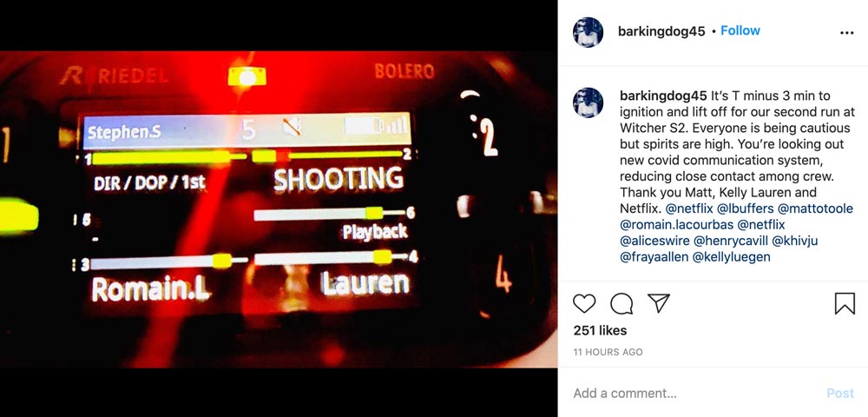This screenshot has width=868, height=417.
Task: Like the post with heart icon
Action: [x=584, y=303]
